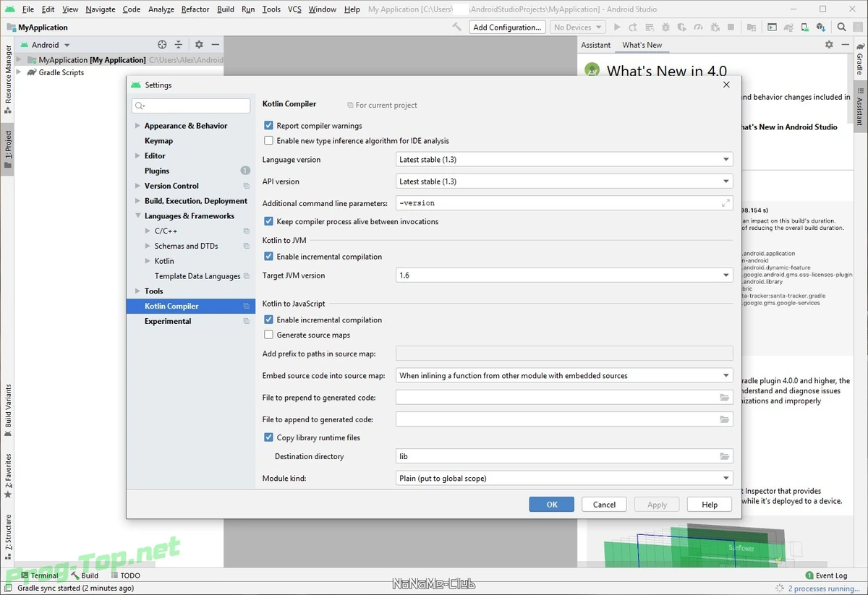The image size is (868, 595).
Task: Toggle Keep compiler process alive checkbox
Action: click(x=269, y=221)
